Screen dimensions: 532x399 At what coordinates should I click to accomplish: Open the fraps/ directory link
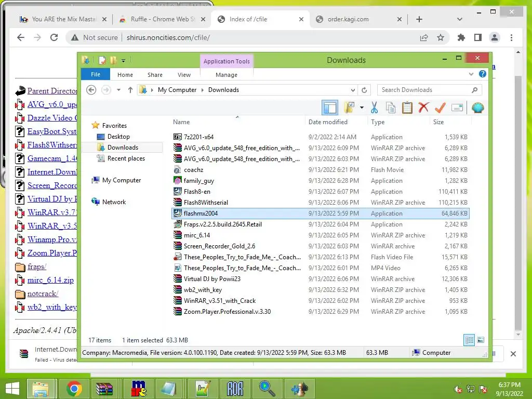click(x=37, y=267)
